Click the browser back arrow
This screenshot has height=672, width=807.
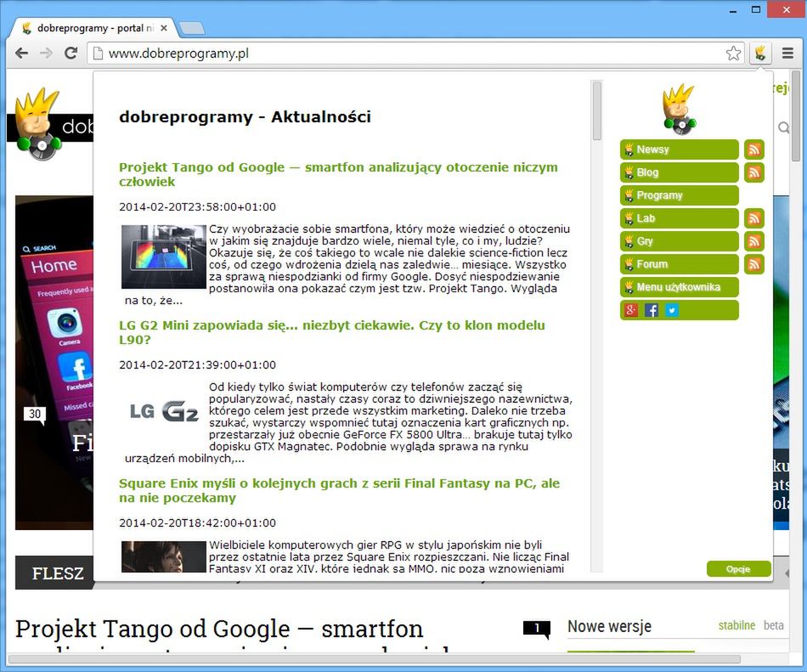click(21, 53)
